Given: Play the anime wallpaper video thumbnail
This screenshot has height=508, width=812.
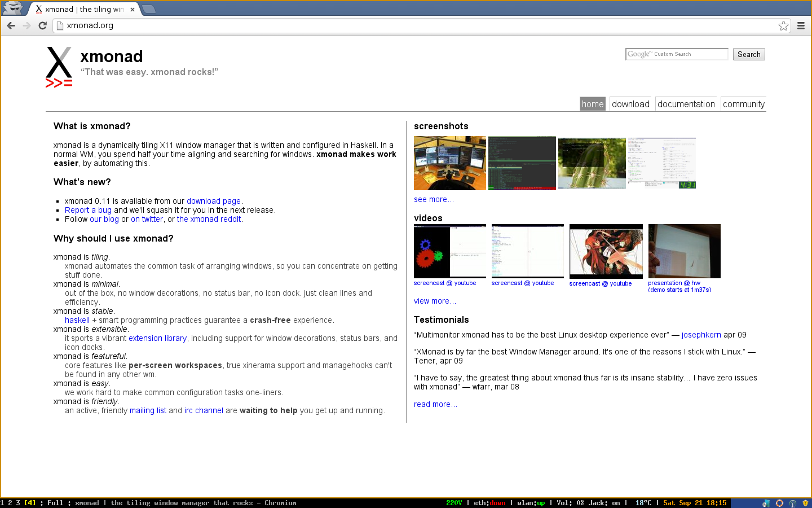Looking at the screenshot, I should coord(606,252).
